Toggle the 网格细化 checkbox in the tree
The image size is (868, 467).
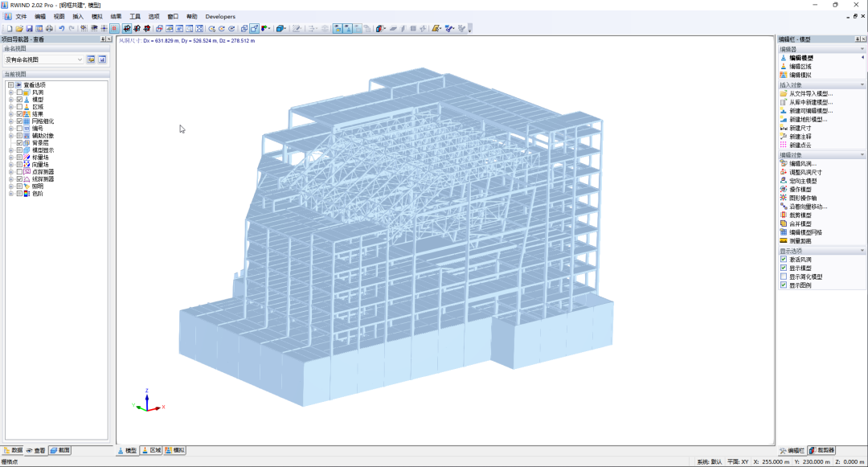tap(19, 121)
